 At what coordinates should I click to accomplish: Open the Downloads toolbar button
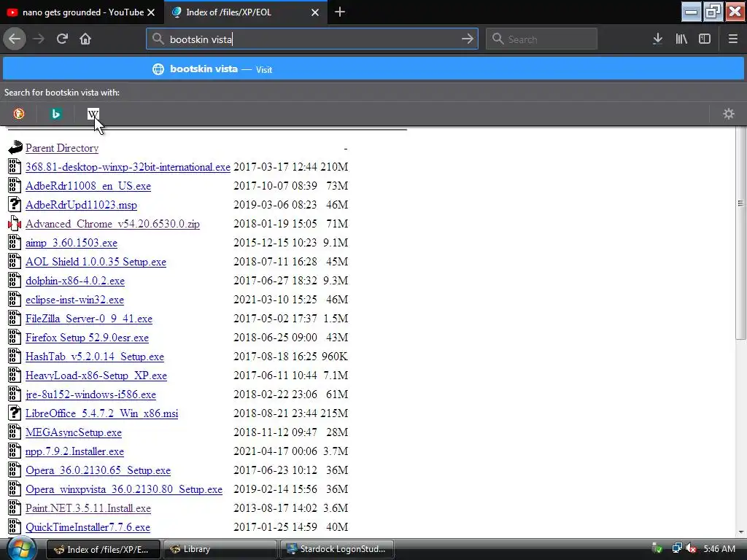[x=657, y=39]
